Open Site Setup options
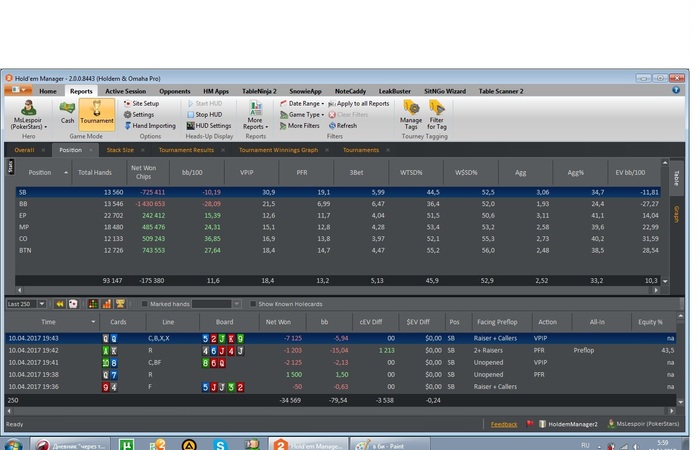 pos(141,103)
